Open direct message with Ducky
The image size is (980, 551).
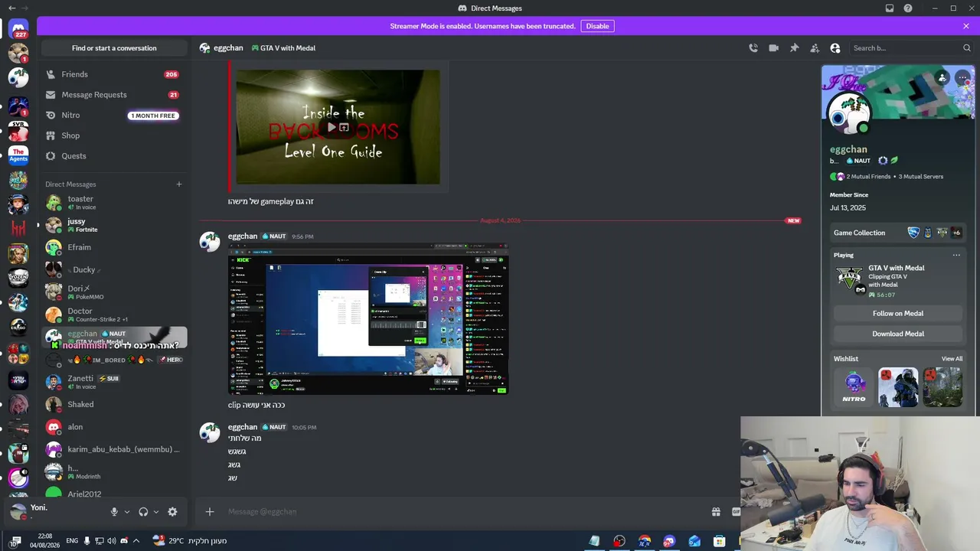pyautogui.click(x=114, y=269)
